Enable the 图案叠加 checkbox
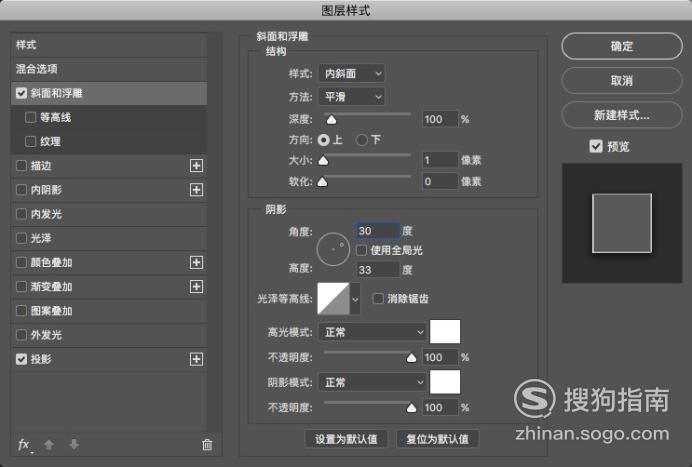The width and height of the screenshot is (692, 467). (x=21, y=311)
